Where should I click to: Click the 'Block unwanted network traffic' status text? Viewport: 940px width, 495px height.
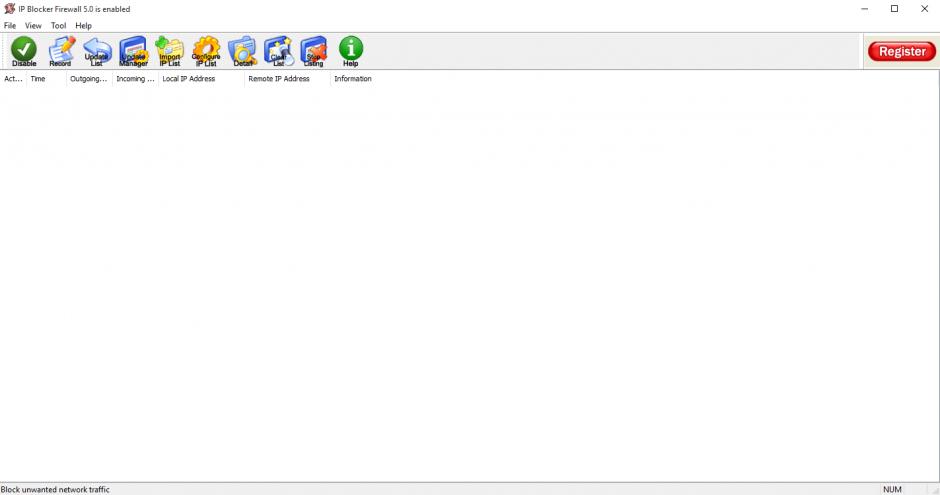[55, 490]
